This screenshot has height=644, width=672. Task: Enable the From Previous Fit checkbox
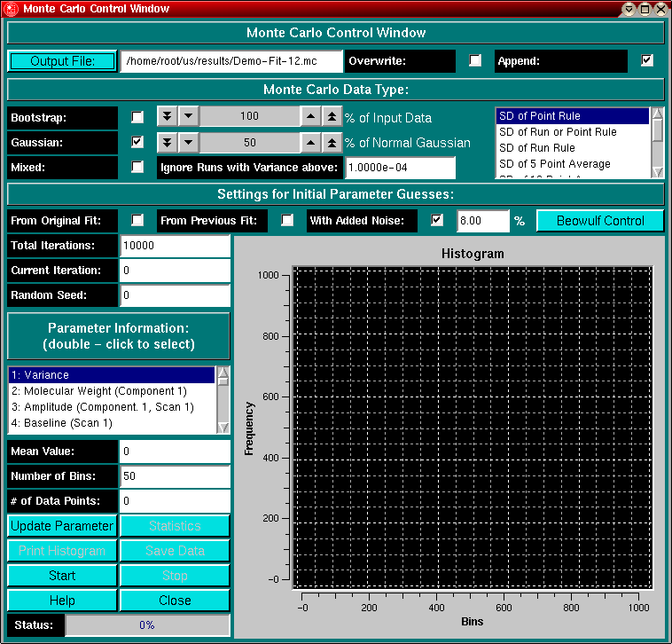point(287,221)
